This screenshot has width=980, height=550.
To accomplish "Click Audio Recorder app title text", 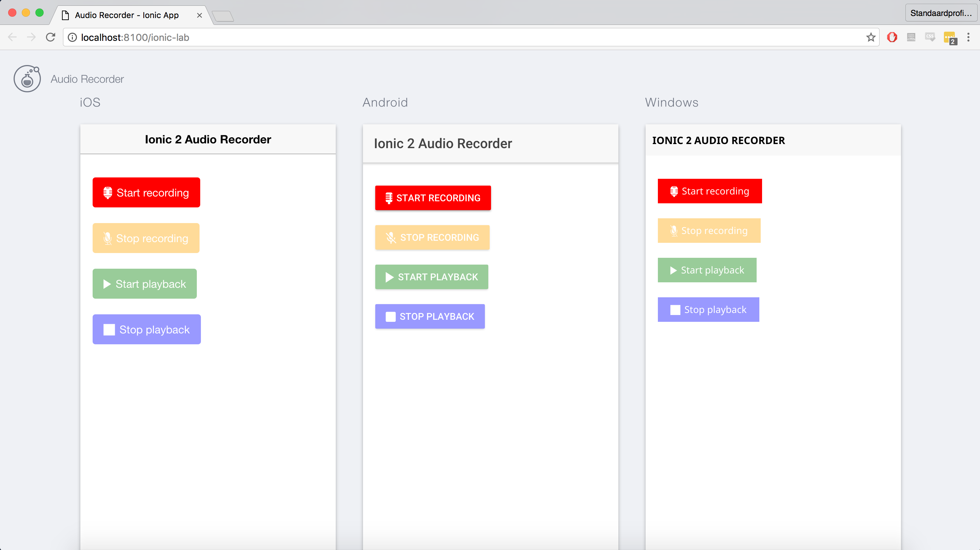I will (87, 79).
